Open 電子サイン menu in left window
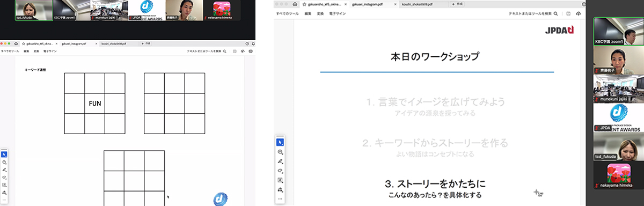Screen dimensions: 644x206 pos(49,51)
